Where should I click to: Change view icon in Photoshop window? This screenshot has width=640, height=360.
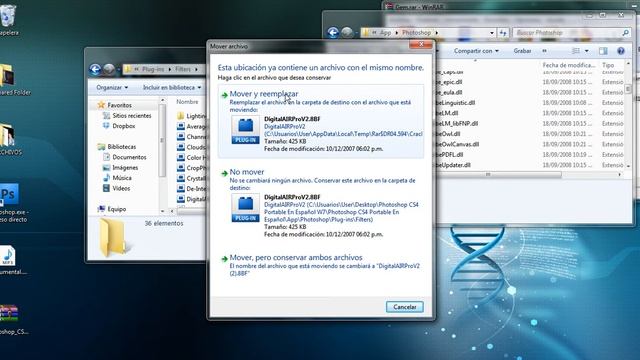click(x=576, y=51)
